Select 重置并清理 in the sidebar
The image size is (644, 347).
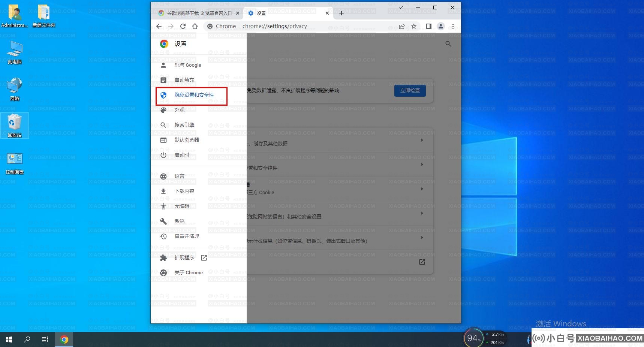(187, 236)
